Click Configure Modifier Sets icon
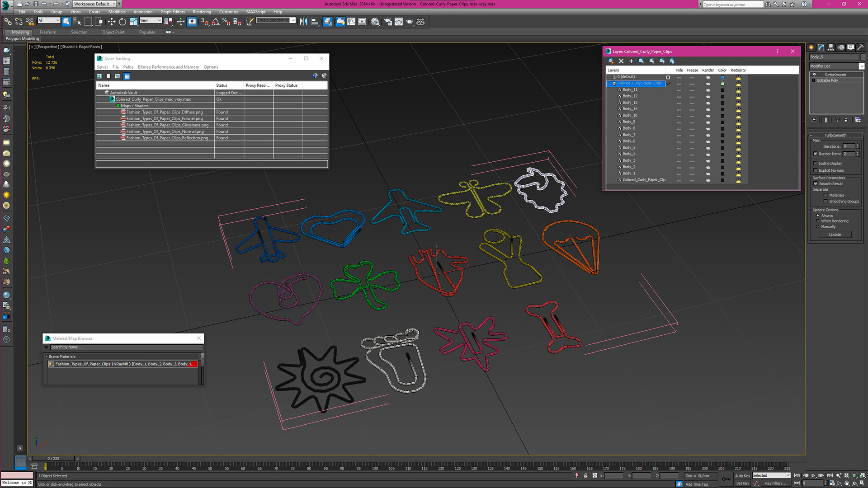868x488 pixels. click(x=858, y=120)
